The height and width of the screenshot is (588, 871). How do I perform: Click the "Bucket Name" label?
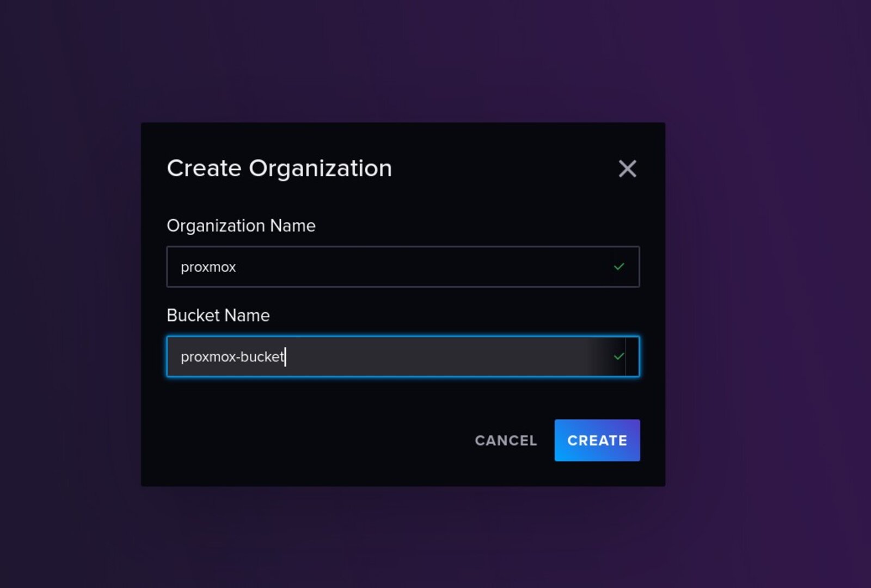coord(218,315)
